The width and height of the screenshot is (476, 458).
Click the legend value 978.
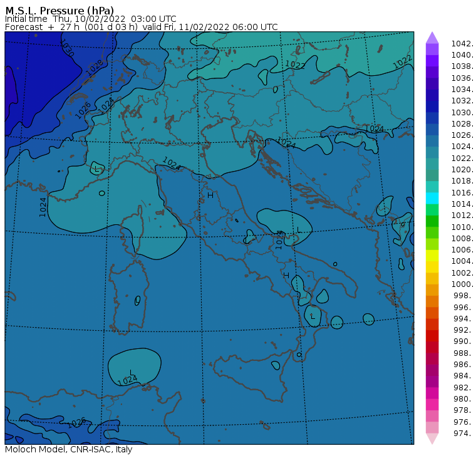tap(463, 410)
